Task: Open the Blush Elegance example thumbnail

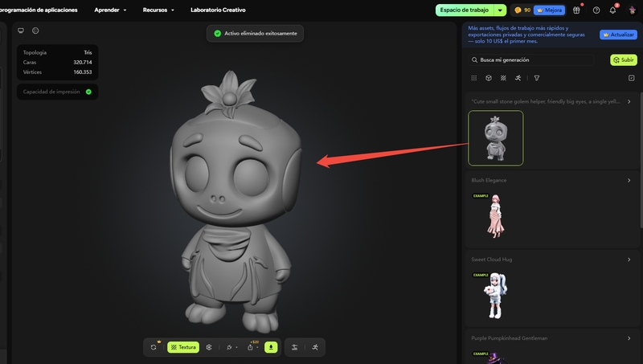Action: (496, 215)
